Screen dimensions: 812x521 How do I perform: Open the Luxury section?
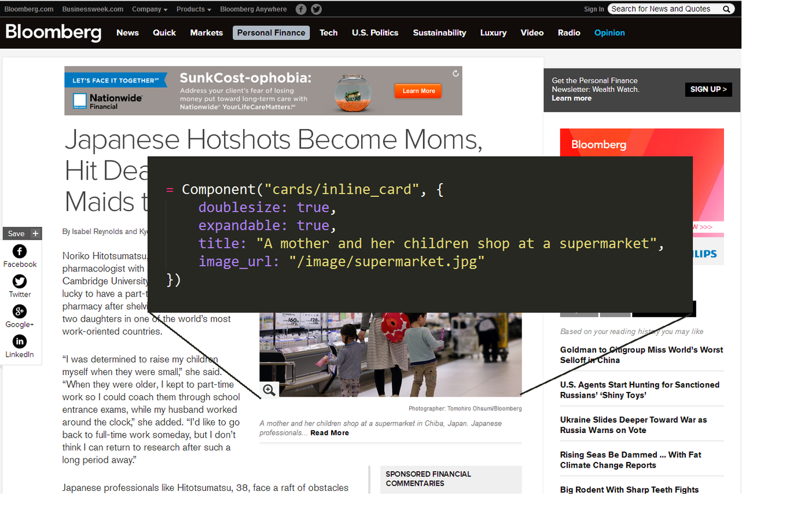tap(493, 33)
